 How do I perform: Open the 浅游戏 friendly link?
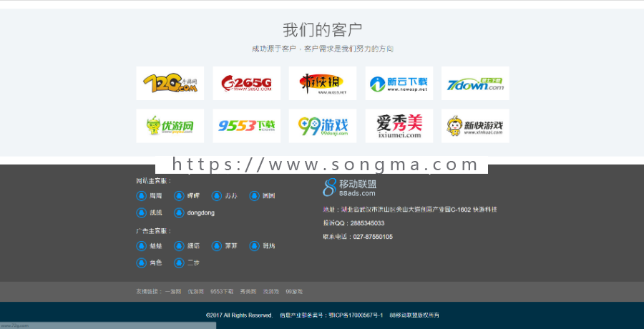270,292
